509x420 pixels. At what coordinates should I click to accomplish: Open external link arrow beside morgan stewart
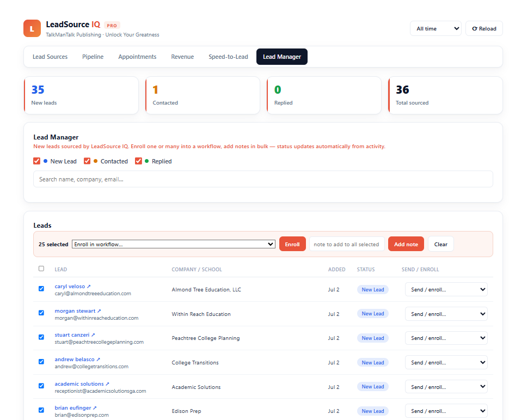99,311
